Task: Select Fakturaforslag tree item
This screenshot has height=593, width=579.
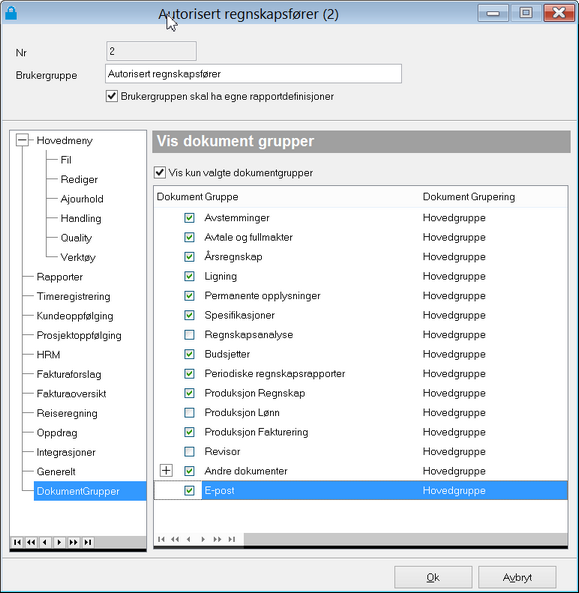Action: tap(69, 374)
